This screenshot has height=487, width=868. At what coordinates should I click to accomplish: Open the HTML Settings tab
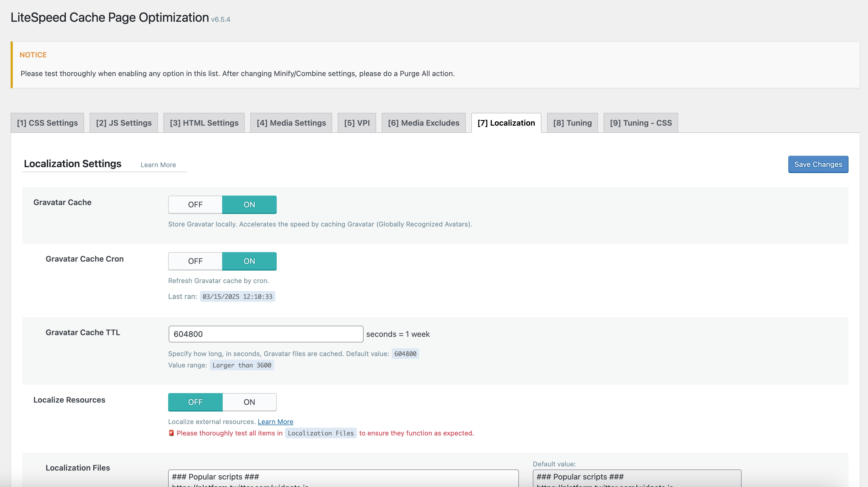pos(204,123)
